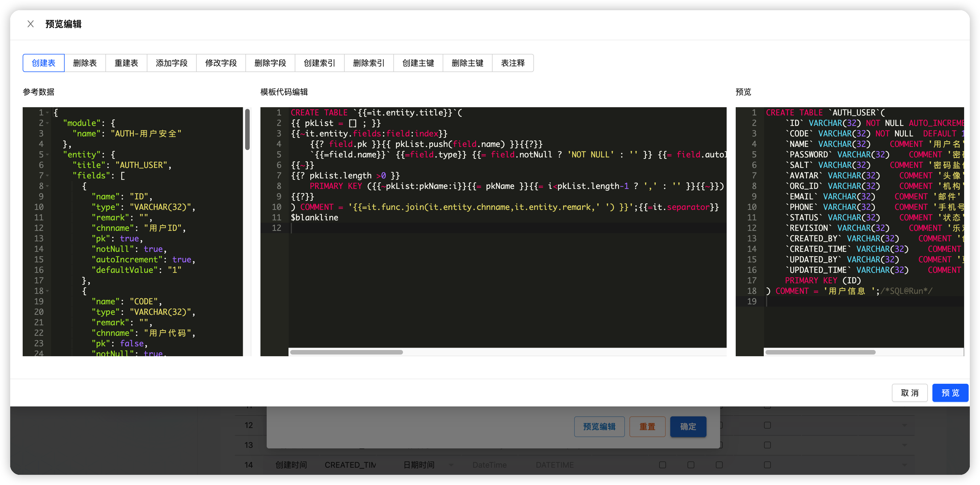Fold the "entity" object at line 5

coord(48,155)
